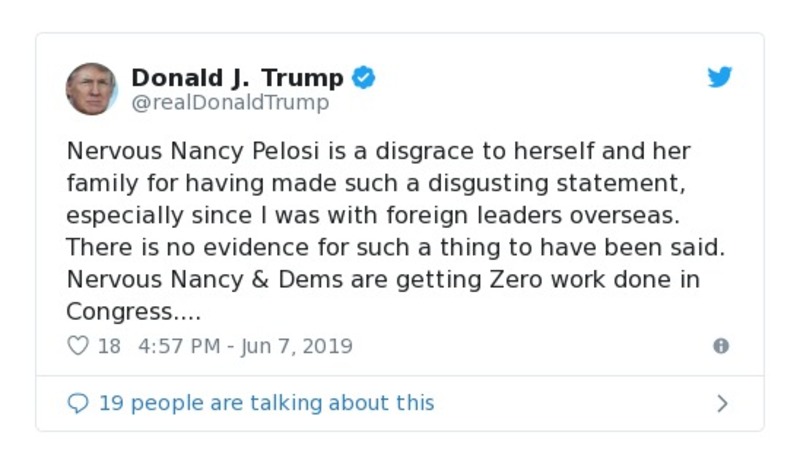The image size is (800, 467).
Task: Click the Twitter bird logo
Action: [x=720, y=78]
